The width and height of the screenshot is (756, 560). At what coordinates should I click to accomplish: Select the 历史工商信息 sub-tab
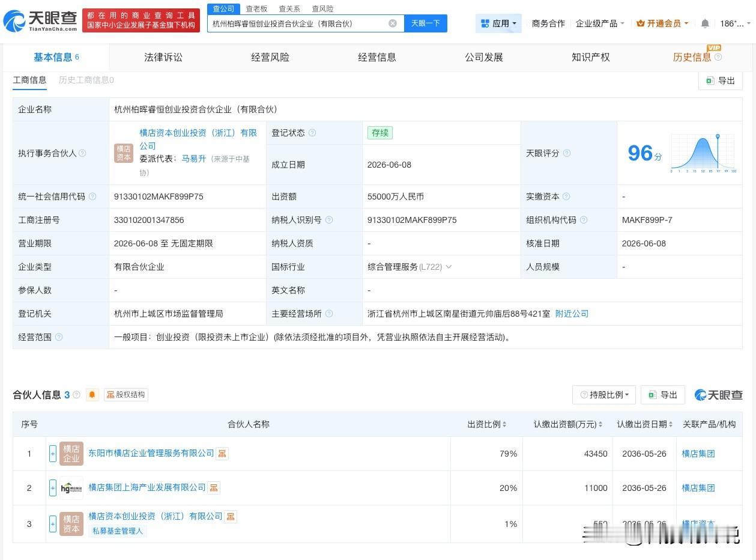coord(86,80)
